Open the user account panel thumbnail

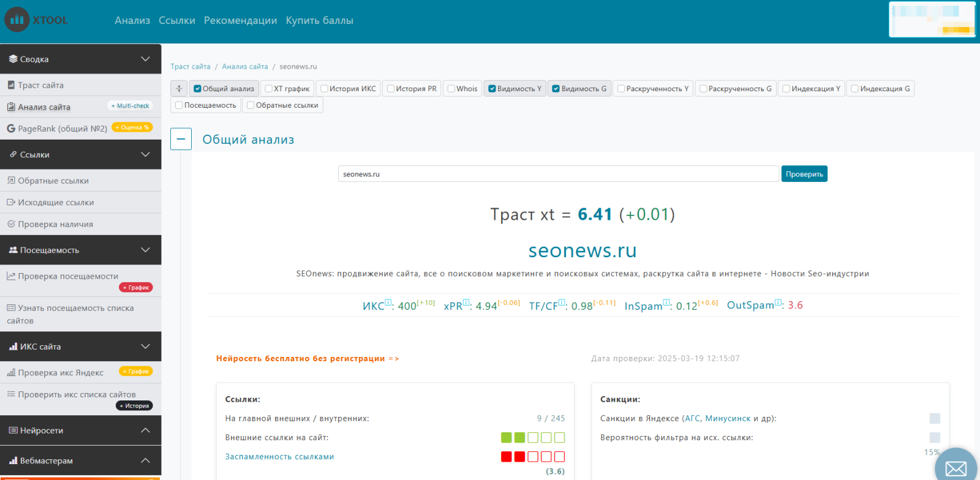click(932, 20)
